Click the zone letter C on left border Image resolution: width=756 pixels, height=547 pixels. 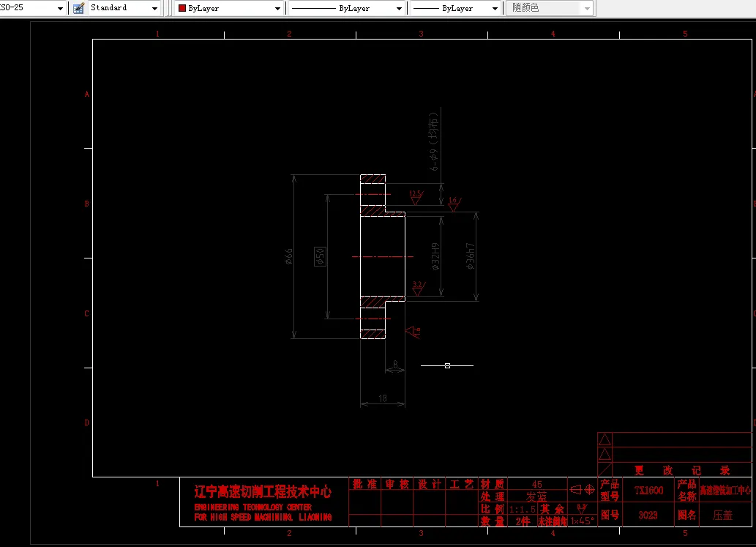(87, 313)
